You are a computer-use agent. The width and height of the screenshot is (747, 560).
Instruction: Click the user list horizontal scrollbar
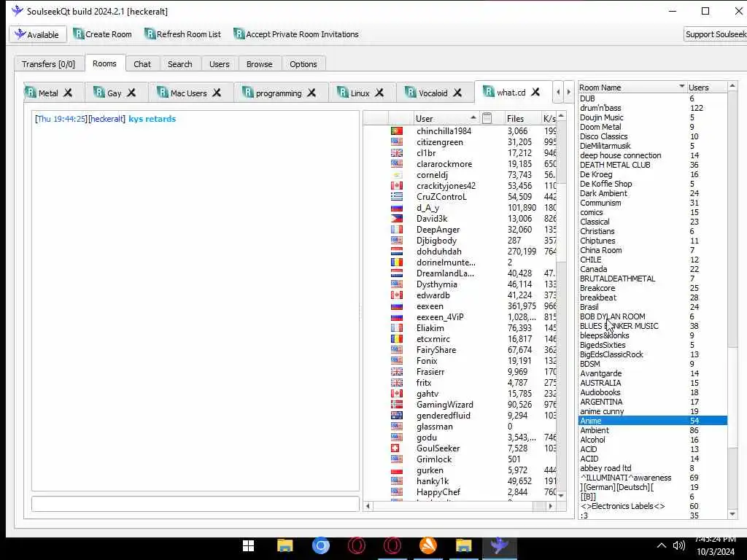coord(459,506)
